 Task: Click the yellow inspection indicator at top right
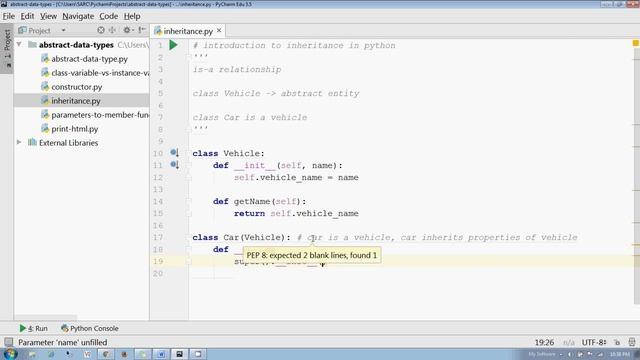click(x=636, y=43)
